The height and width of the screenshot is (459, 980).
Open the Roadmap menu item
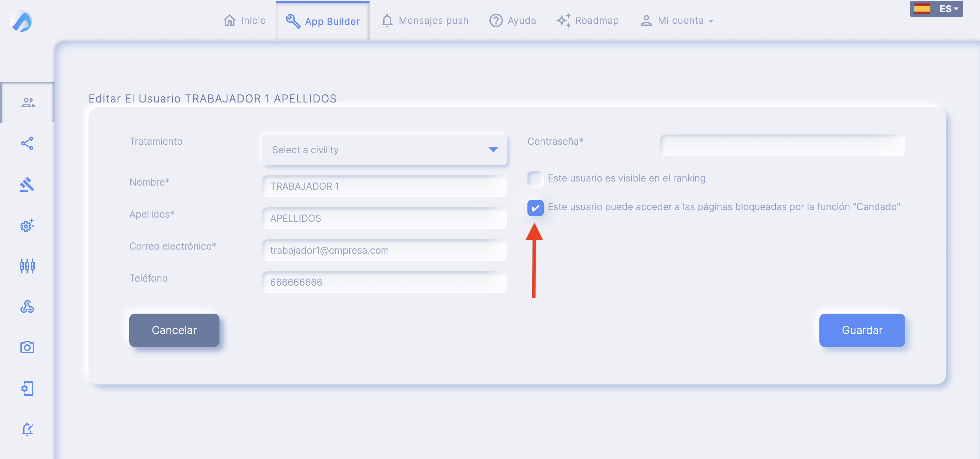[x=587, y=20]
